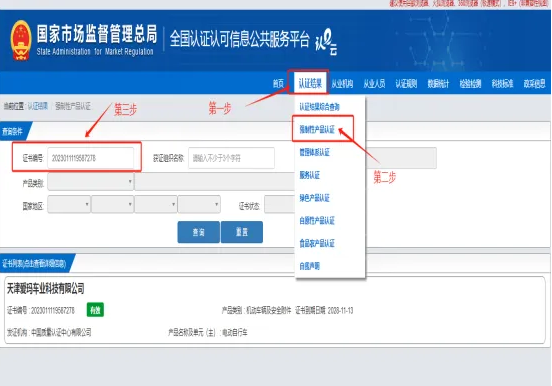The height and width of the screenshot is (386, 552).
Task: Click the 证书列表 section header
Action: [x=34, y=263]
